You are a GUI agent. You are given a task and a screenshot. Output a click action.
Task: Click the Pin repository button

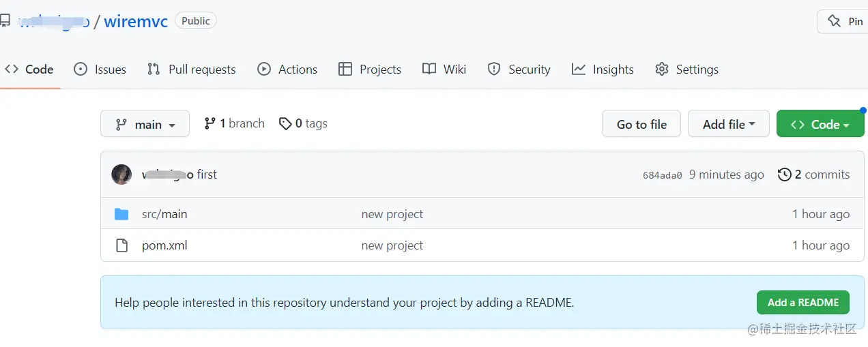click(x=843, y=21)
